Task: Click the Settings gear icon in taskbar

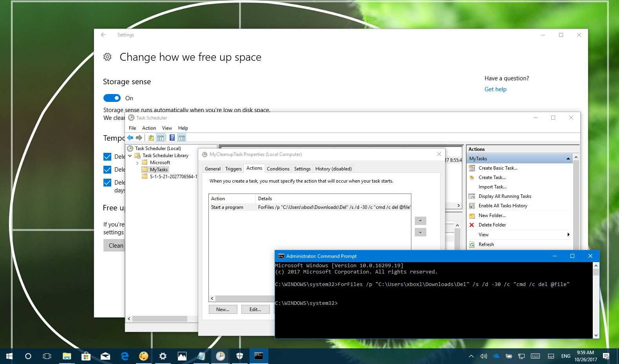Action: click(163, 356)
